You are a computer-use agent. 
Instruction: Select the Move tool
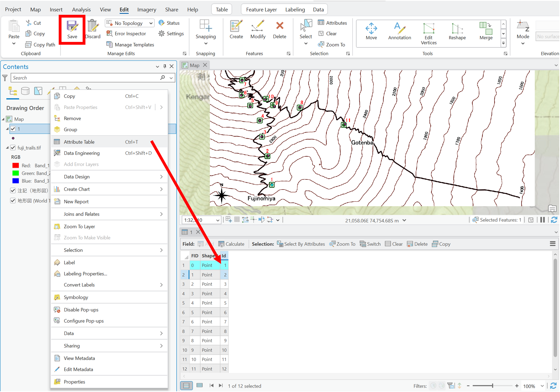371,31
